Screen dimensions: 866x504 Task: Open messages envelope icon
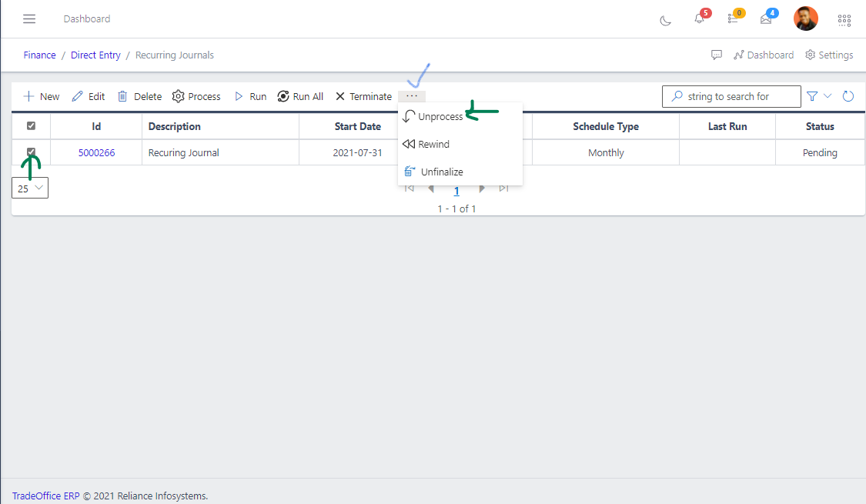(766, 18)
